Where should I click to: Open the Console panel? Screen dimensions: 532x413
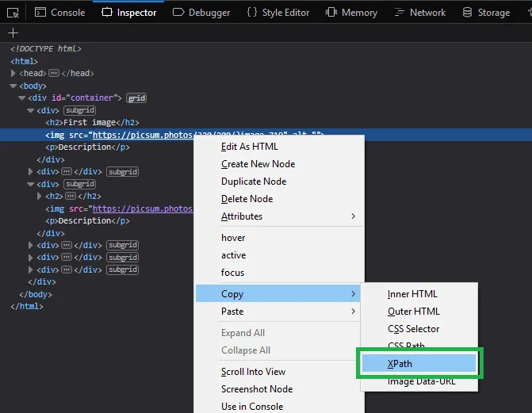coord(60,13)
